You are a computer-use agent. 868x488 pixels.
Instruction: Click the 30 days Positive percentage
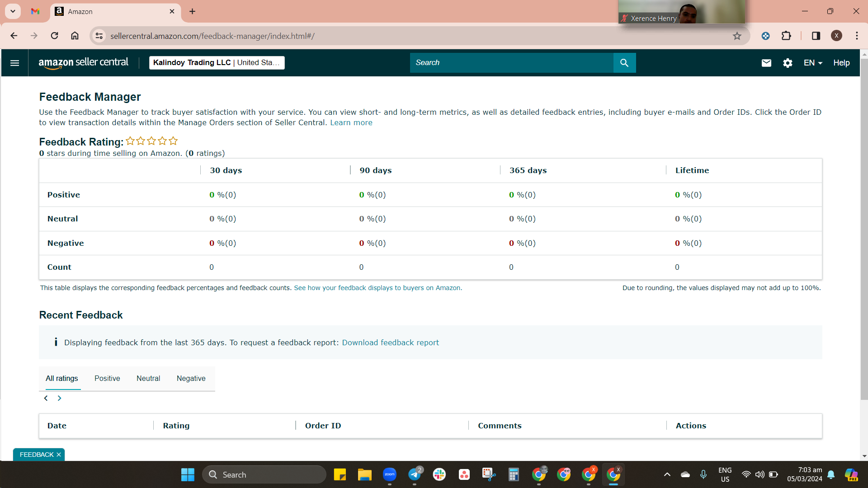[222, 195]
